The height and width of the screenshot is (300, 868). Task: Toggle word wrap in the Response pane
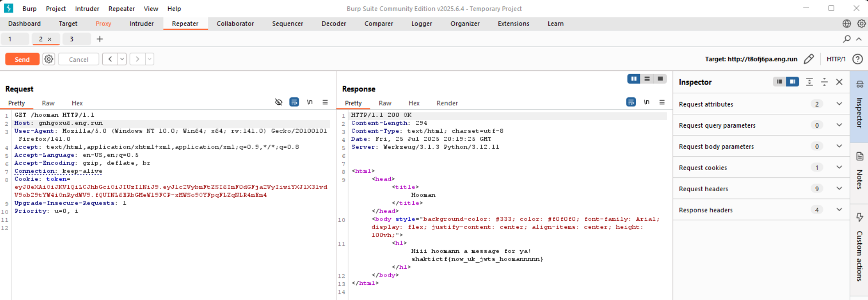(631, 102)
